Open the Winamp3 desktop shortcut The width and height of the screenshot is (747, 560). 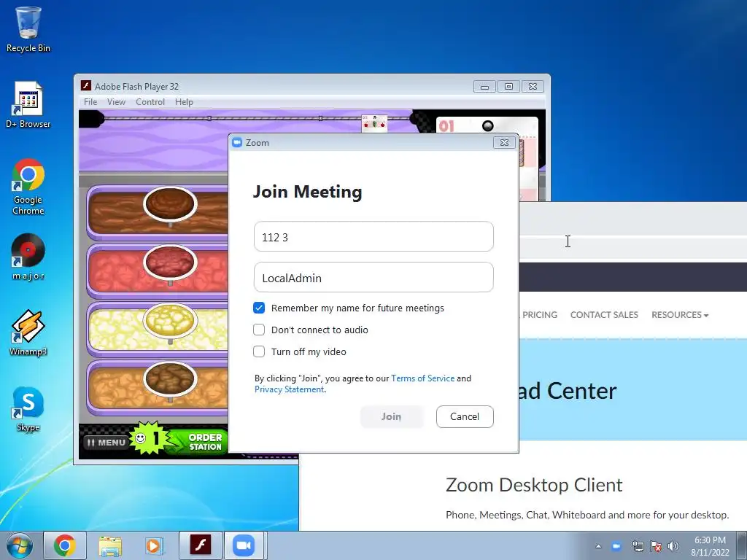[x=28, y=332]
